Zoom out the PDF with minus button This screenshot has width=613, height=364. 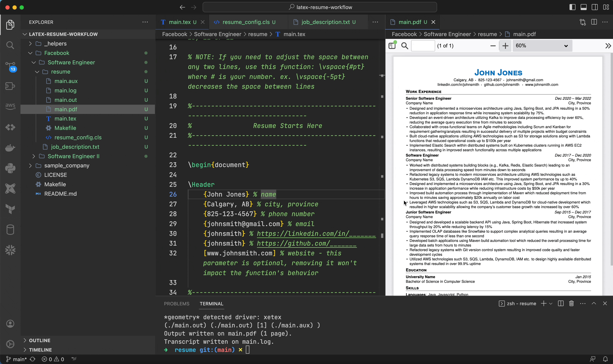[493, 46]
